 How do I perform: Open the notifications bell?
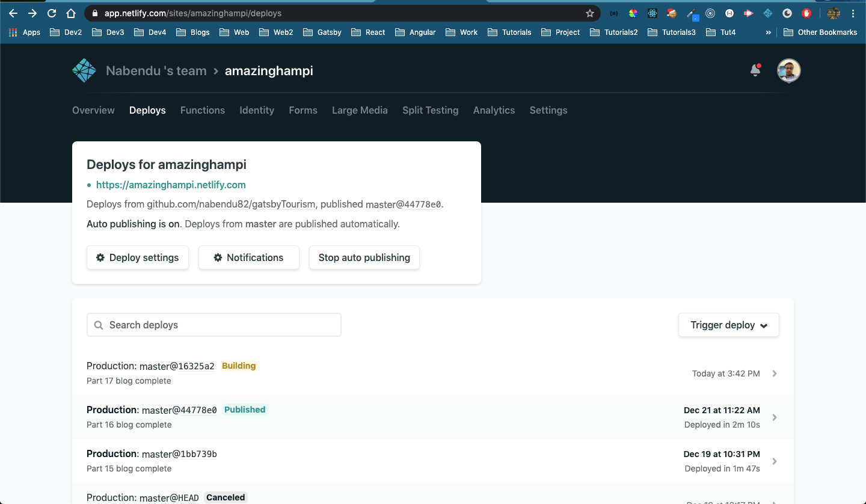(755, 70)
